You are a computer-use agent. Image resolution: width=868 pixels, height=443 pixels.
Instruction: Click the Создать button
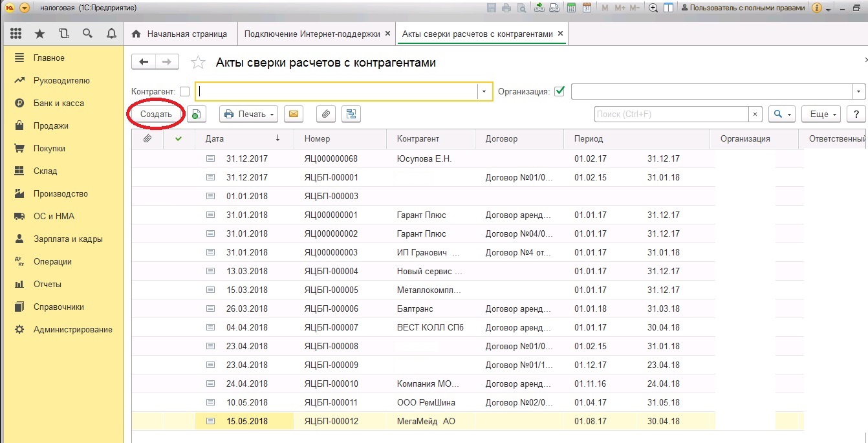[156, 114]
